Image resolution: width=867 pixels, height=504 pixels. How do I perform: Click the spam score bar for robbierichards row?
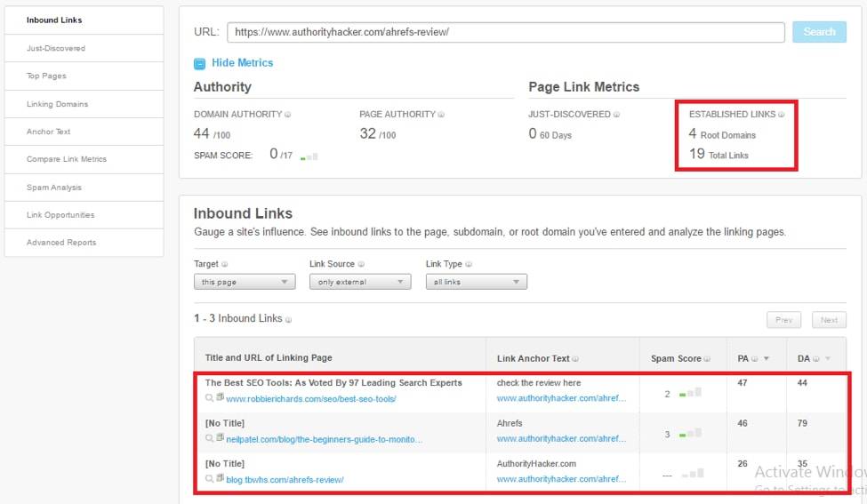pos(690,392)
